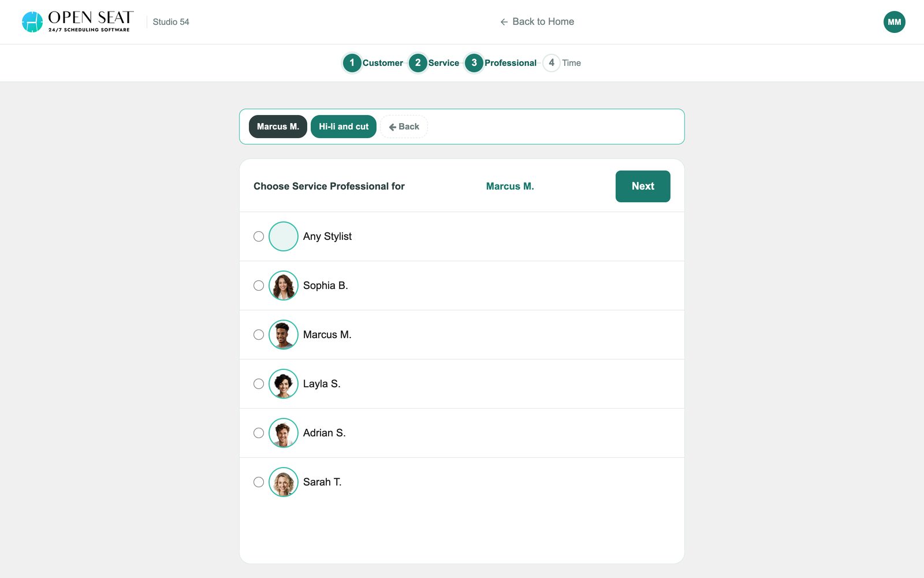Select the Sophia B. radio button

click(259, 286)
